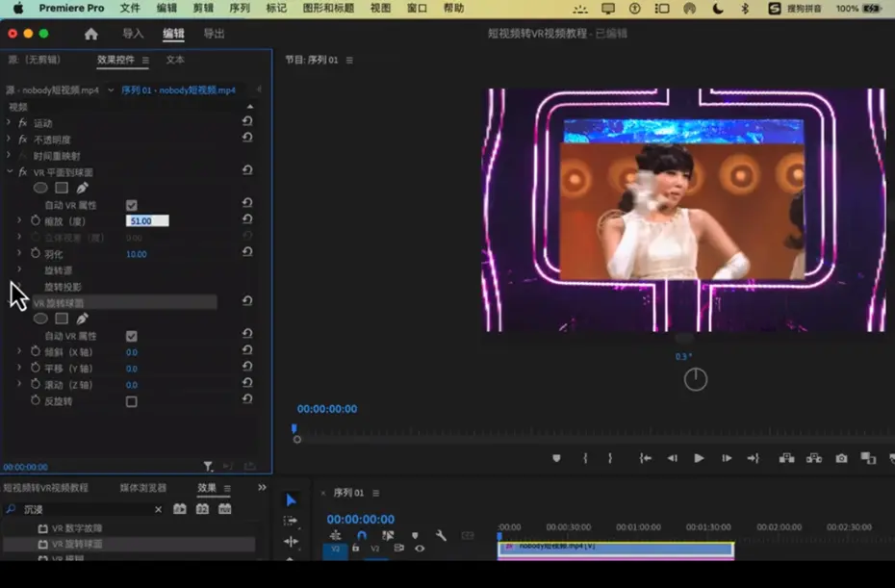Screen dimensions: 895x588
Task: Choose the Ripple Edit tool
Action: (291, 541)
